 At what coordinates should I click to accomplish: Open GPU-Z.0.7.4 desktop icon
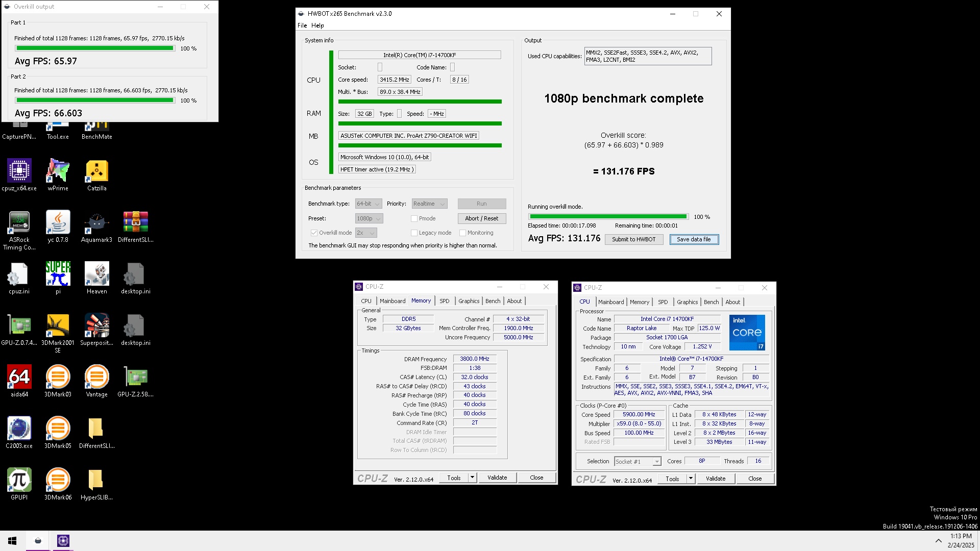[19, 330]
